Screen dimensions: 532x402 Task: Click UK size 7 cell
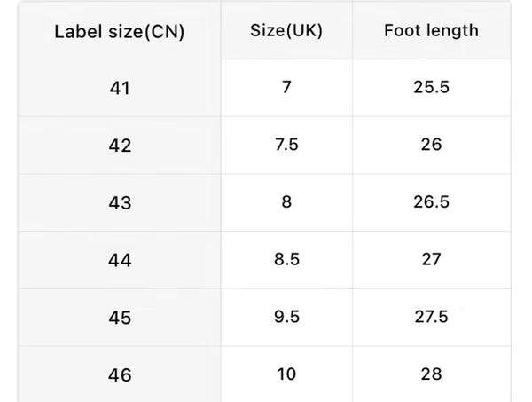(286, 88)
